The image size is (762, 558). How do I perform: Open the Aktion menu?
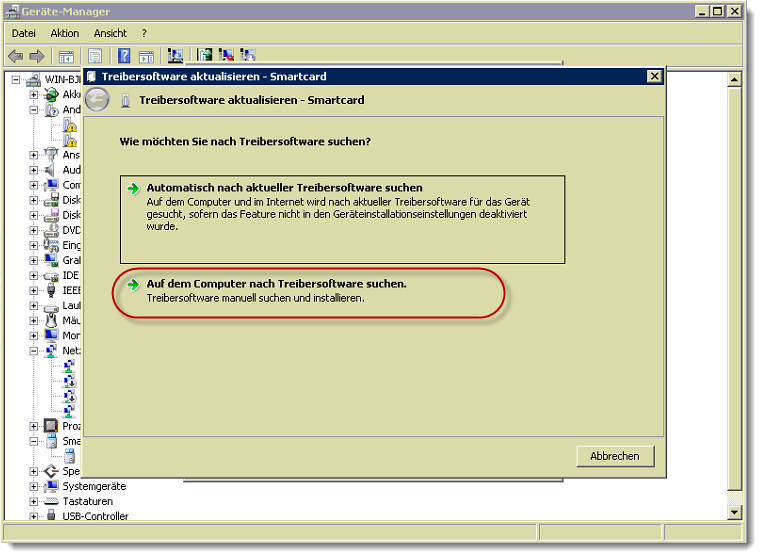tap(64, 33)
